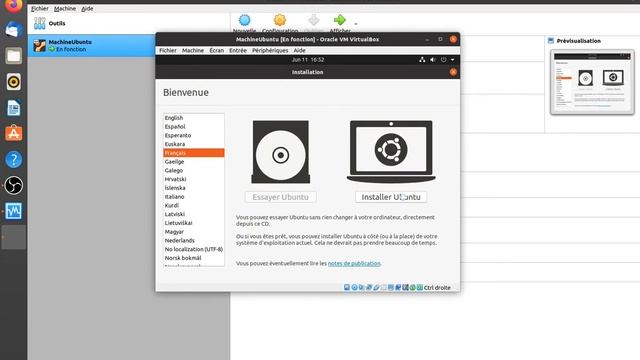Select Euskara in the language list
640x360 pixels.
click(193, 144)
